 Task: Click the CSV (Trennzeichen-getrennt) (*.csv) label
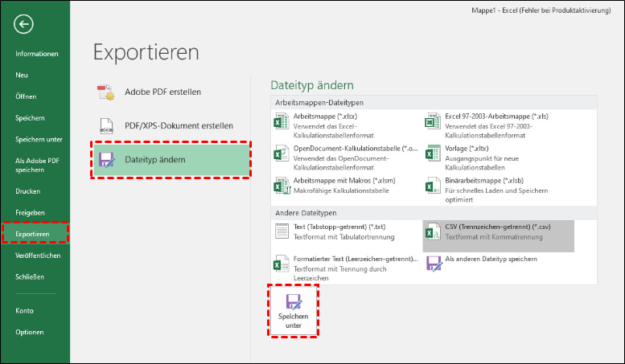(498, 227)
